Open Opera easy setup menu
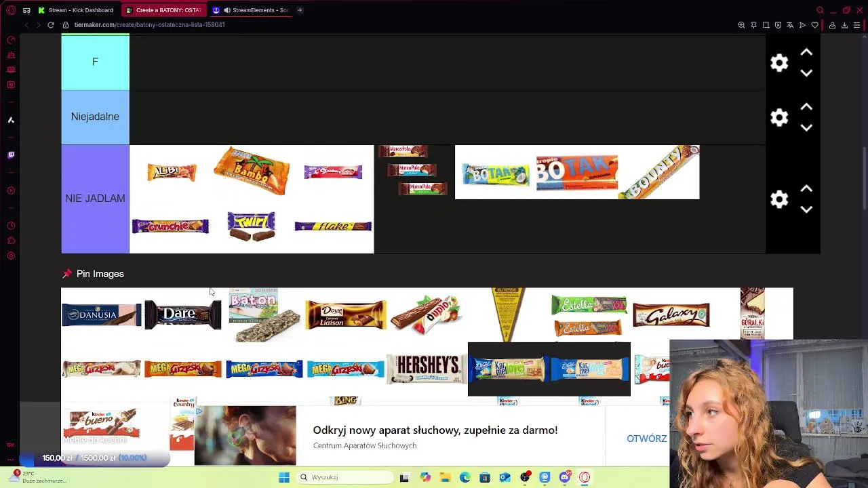868x488 pixels. 857,25
